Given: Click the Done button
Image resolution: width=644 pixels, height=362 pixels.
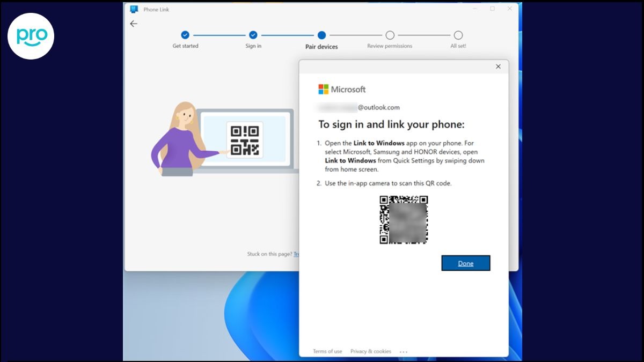Looking at the screenshot, I should (x=466, y=263).
